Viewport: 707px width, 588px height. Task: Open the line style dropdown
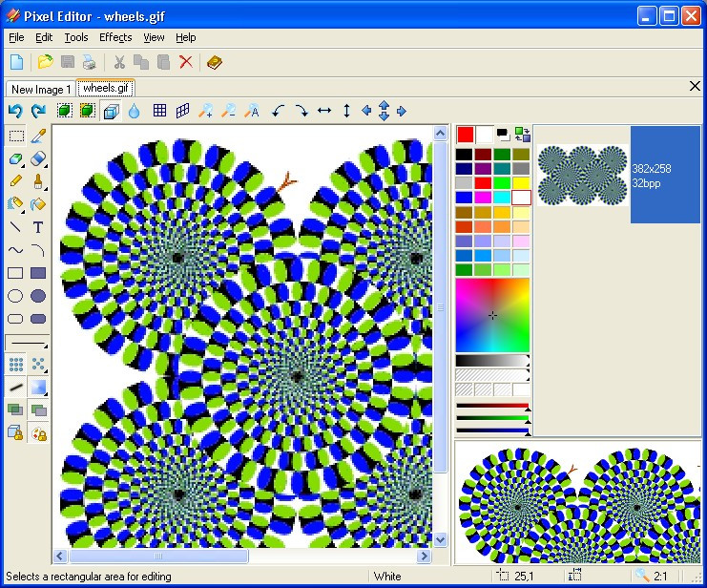(x=27, y=343)
